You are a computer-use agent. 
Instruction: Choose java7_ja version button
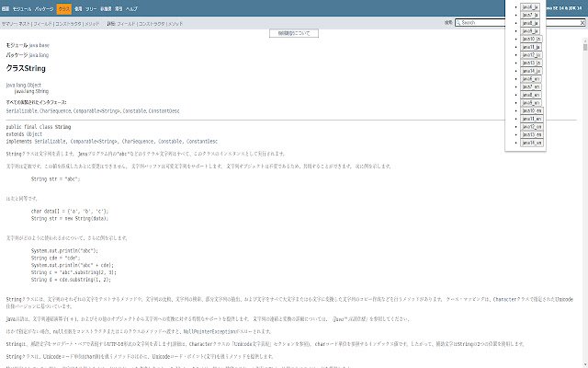530,15
